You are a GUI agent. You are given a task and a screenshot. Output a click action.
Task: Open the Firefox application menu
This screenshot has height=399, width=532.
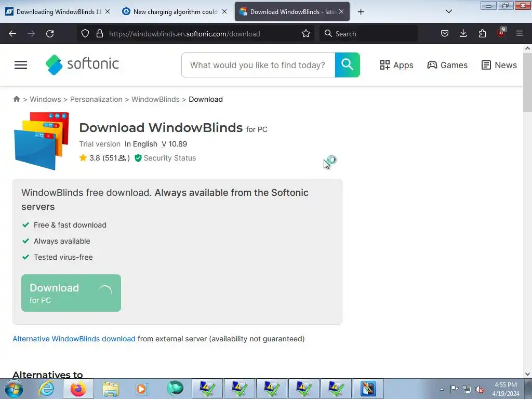520,33
